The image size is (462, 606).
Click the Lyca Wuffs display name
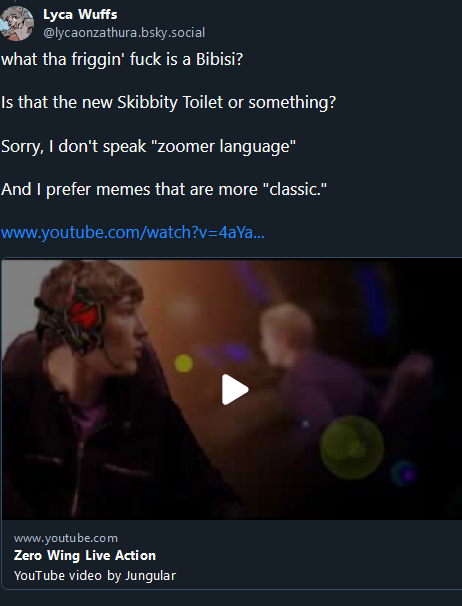click(x=80, y=14)
